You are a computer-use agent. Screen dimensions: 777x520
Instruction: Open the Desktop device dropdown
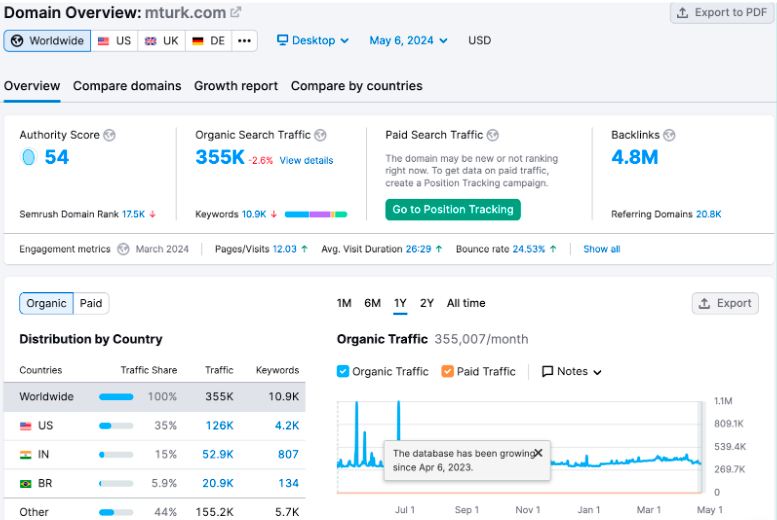tap(313, 41)
